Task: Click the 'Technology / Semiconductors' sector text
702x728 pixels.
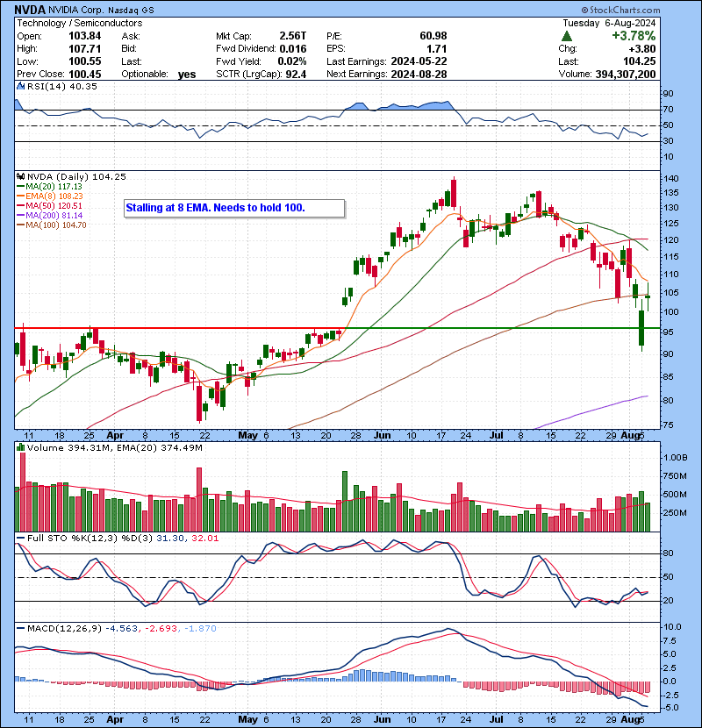Action: [80, 23]
